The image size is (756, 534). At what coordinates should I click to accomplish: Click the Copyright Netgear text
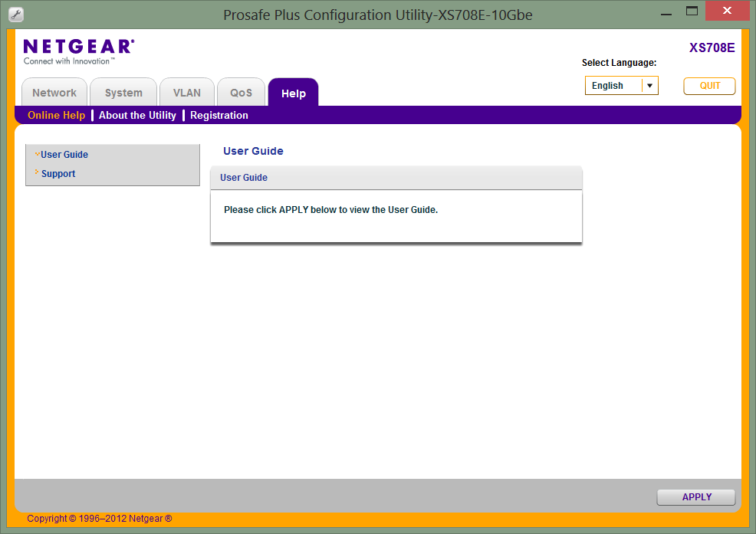(x=100, y=519)
